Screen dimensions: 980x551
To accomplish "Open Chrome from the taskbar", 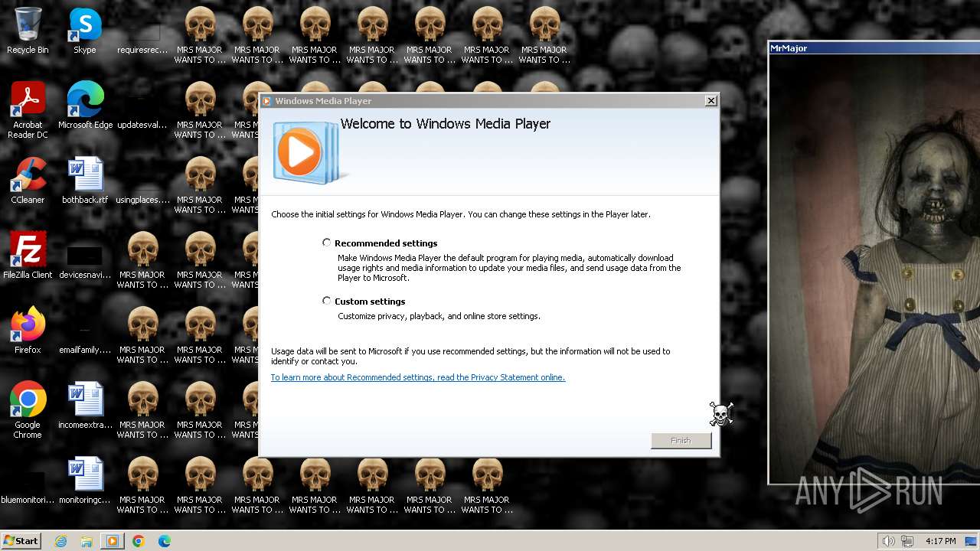I will 139,541.
